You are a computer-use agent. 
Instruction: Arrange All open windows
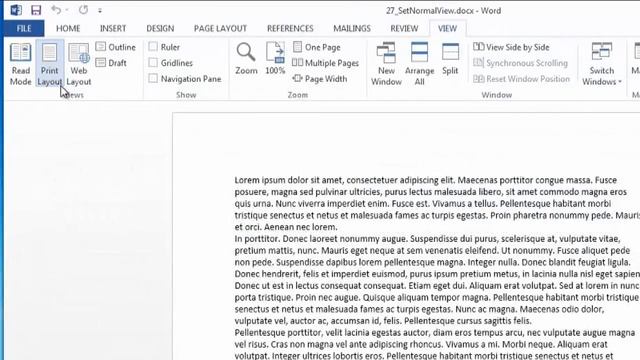point(419,64)
